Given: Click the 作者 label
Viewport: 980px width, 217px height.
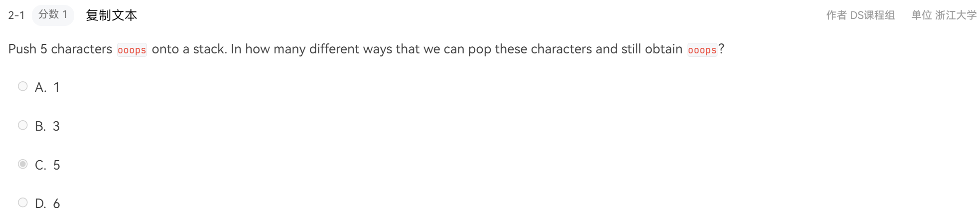Looking at the screenshot, I should (836, 15).
